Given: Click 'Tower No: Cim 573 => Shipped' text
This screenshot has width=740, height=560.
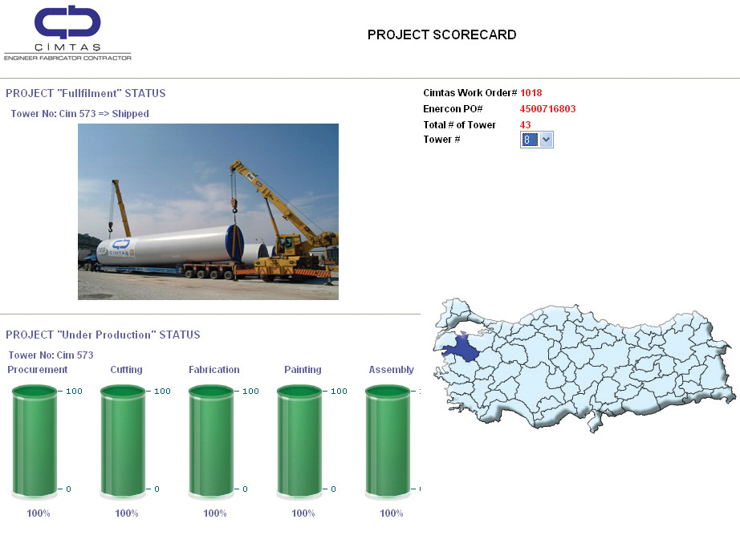Looking at the screenshot, I should pos(79,114).
